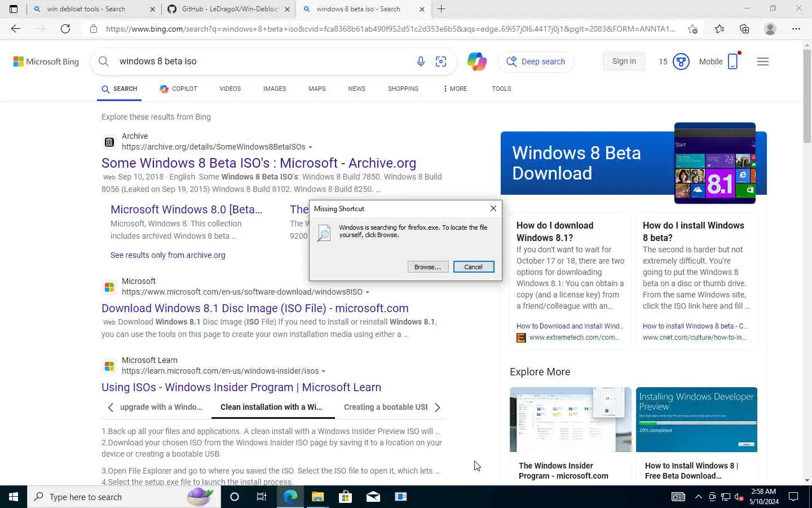Image resolution: width=812 pixels, height=508 pixels.
Task: Reload the page with the refresh icon
Action: tap(65, 29)
